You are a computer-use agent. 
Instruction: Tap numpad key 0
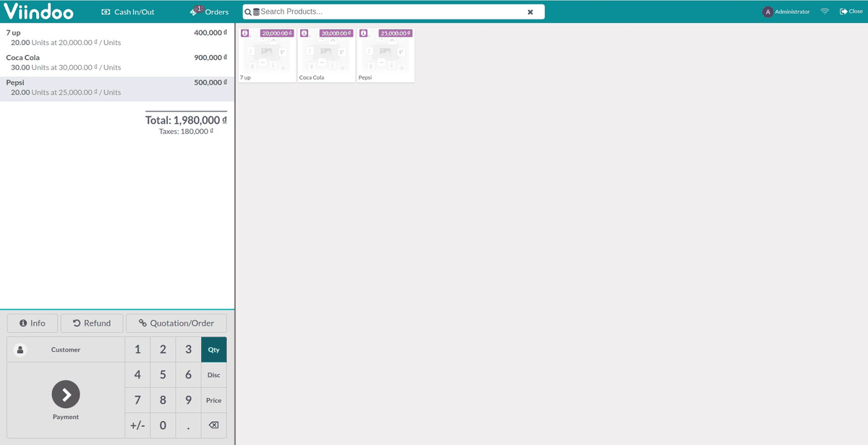pos(163,425)
